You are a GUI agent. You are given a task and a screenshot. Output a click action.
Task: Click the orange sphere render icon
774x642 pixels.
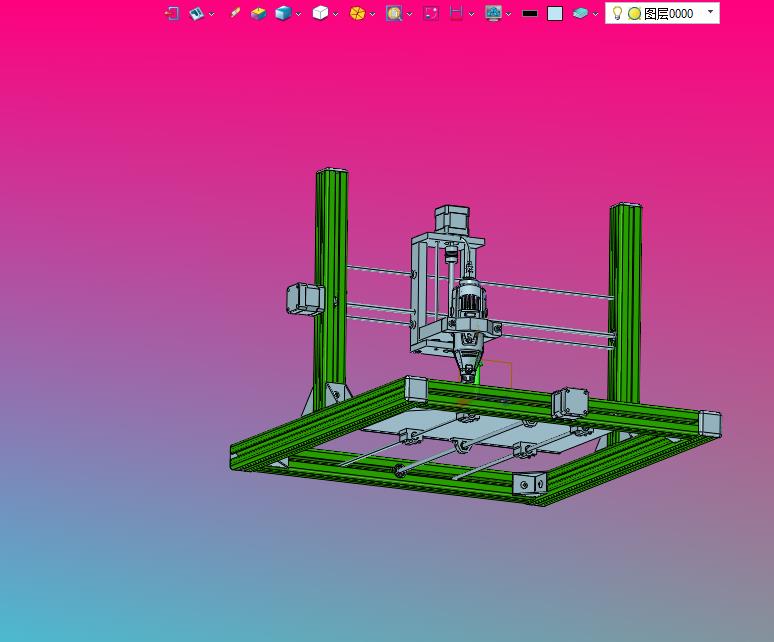357,13
